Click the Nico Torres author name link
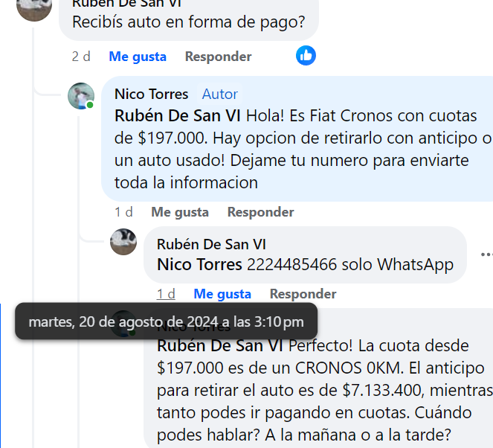The image size is (493, 448). tap(151, 94)
